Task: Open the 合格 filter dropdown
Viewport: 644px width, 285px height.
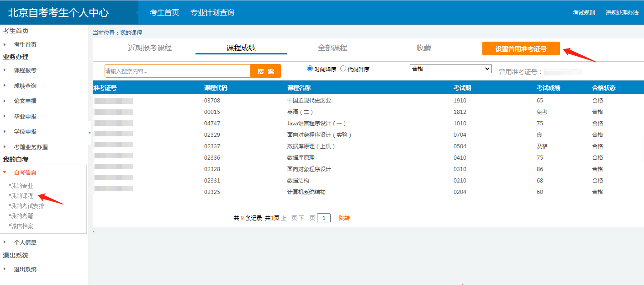Action: (x=450, y=68)
